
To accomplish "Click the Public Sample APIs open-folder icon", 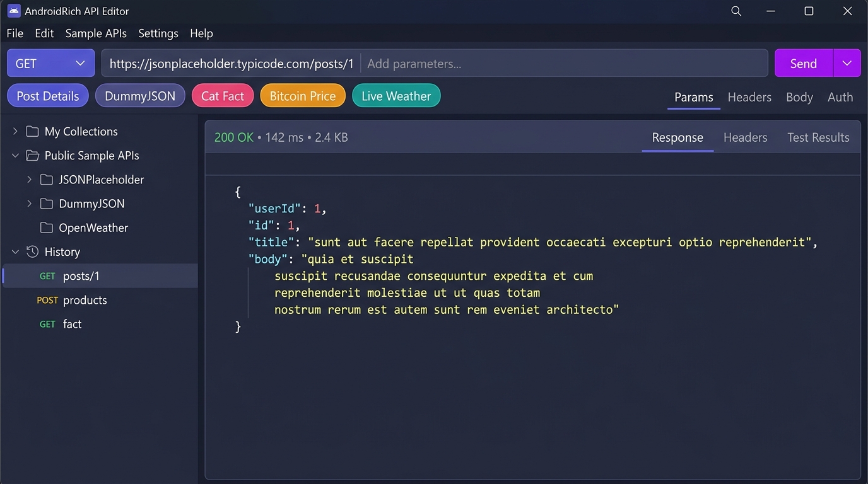I will point(32,155).
